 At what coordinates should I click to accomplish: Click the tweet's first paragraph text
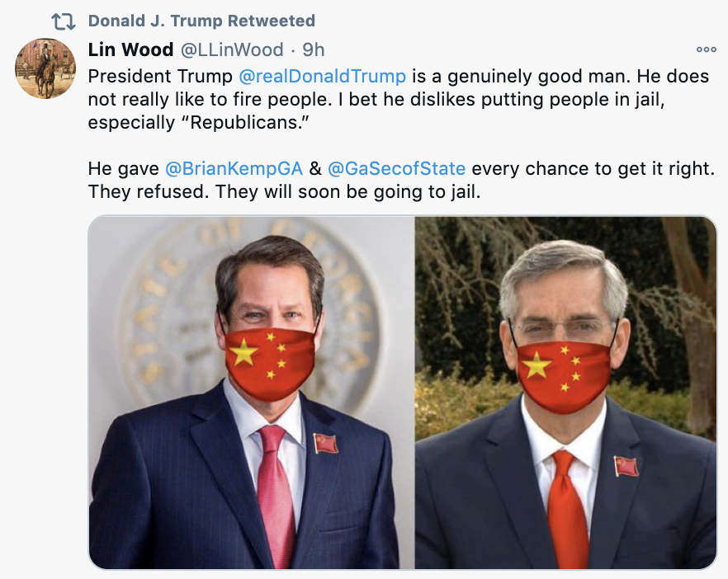[399, 99]
